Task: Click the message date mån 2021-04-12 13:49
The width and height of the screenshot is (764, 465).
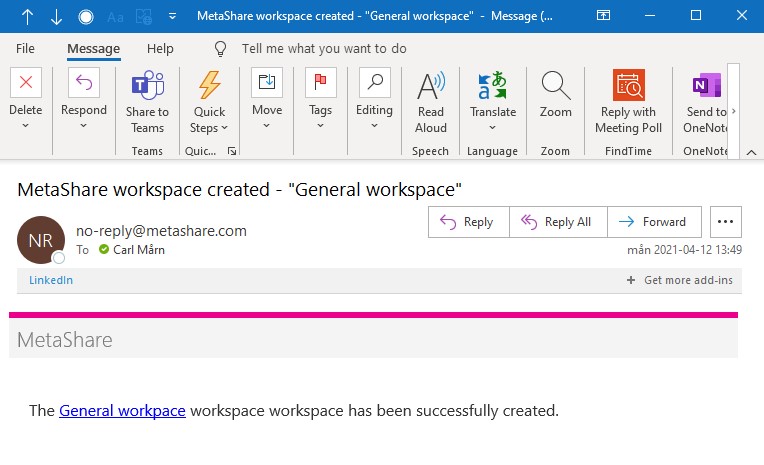Action: (684, 250)
